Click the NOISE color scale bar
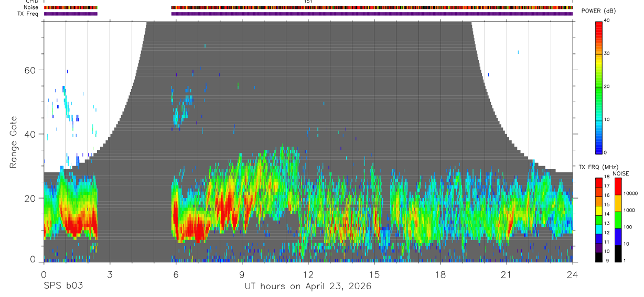Screen dimensions: 644x297 [x=618, y=220]
